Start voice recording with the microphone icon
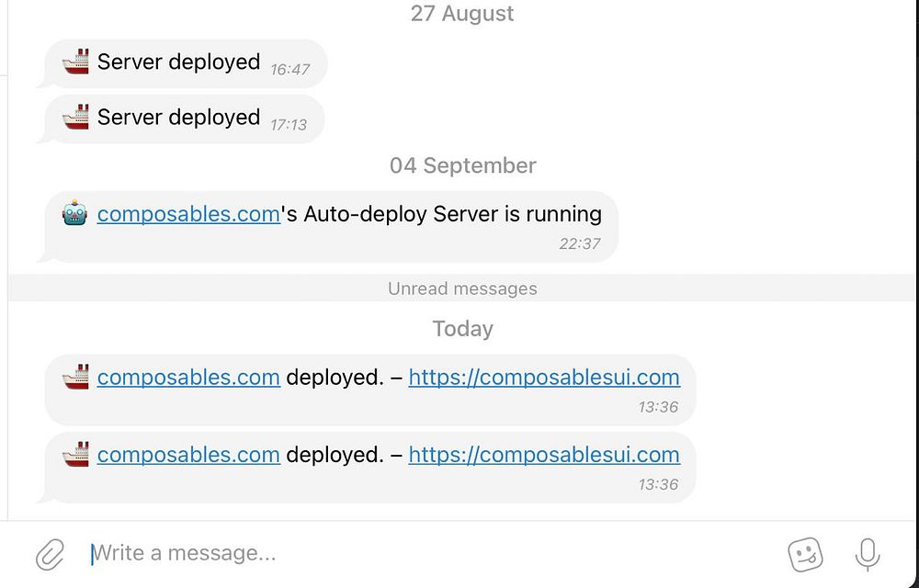 pyautogui.click(x=867, y=554)
